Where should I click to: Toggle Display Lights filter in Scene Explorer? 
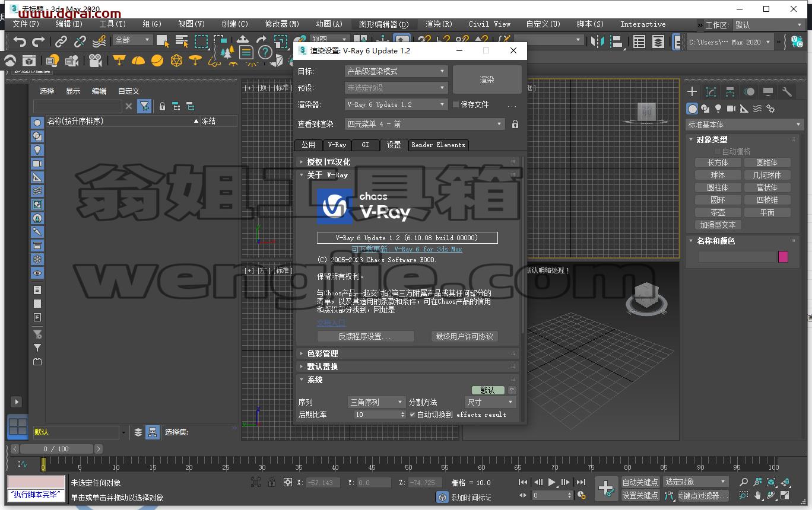[37, 150]
